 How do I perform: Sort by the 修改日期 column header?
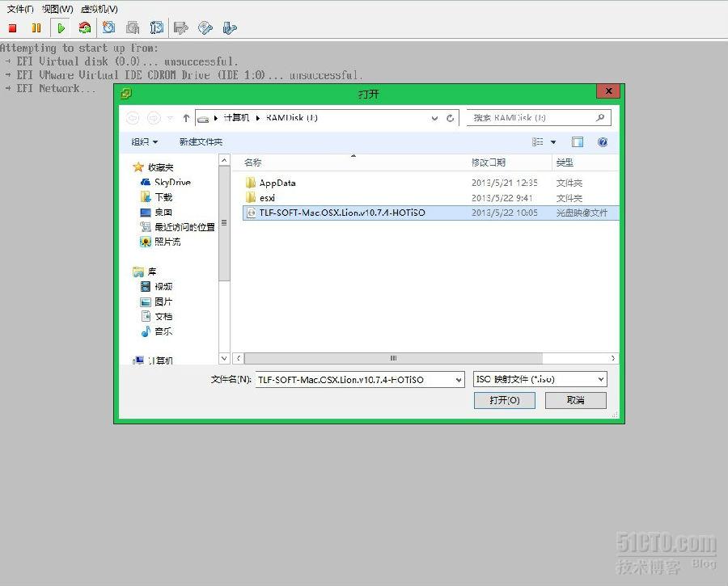pyautogui.click(x=489, y=162)
